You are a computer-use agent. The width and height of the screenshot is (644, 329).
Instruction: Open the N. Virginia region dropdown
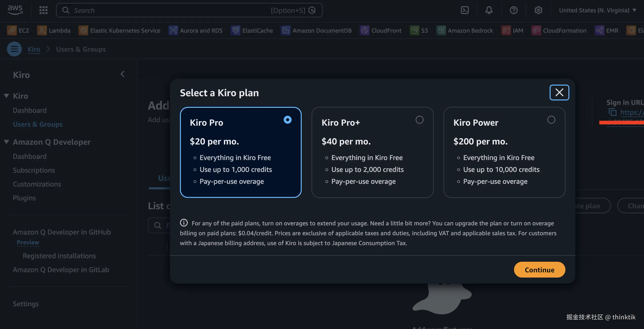597,10
